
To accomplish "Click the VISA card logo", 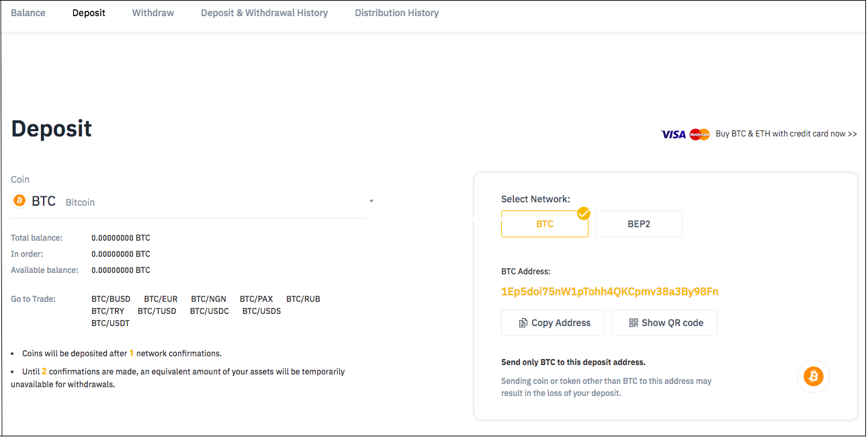I will click(674, 134).
